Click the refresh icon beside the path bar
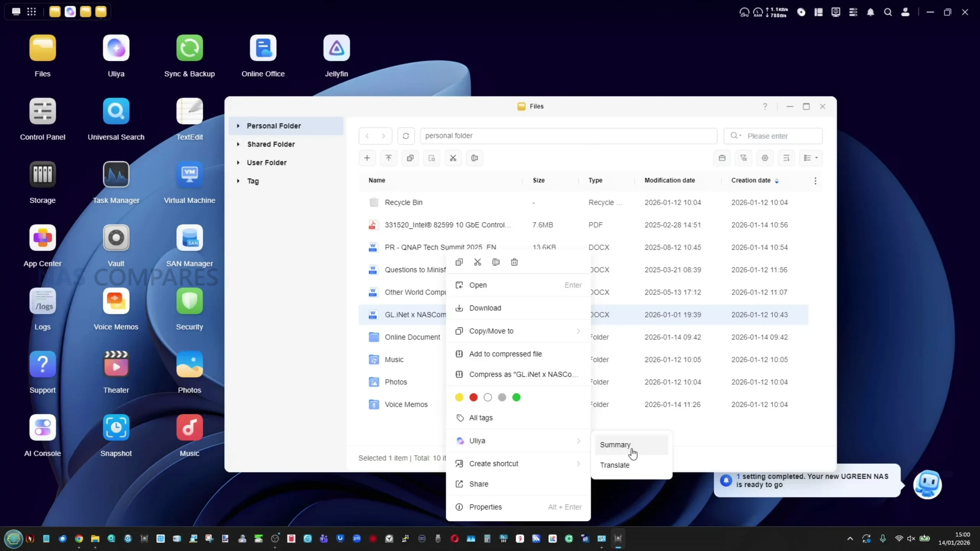 coord(406,136)
